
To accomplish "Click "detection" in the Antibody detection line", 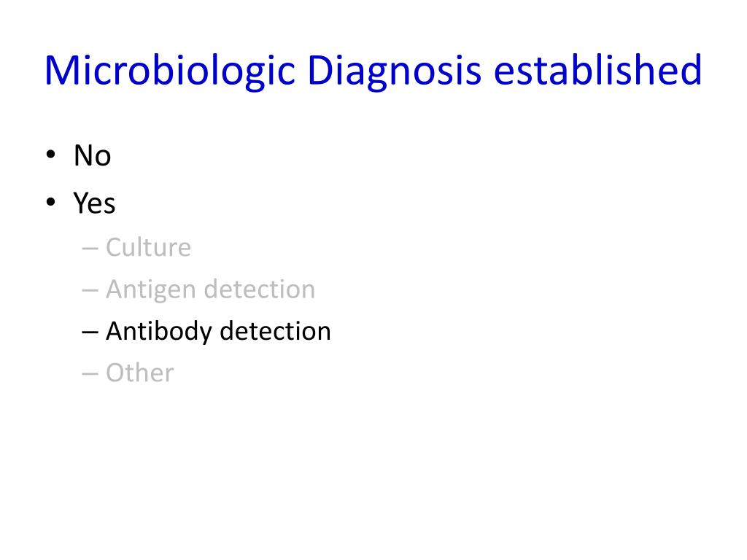I will (275, 331).
